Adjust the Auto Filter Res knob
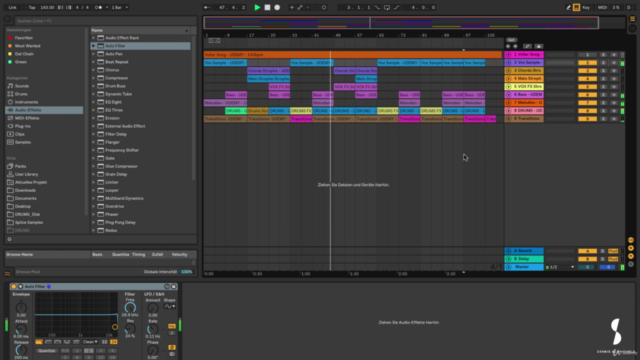 (130, 329)
